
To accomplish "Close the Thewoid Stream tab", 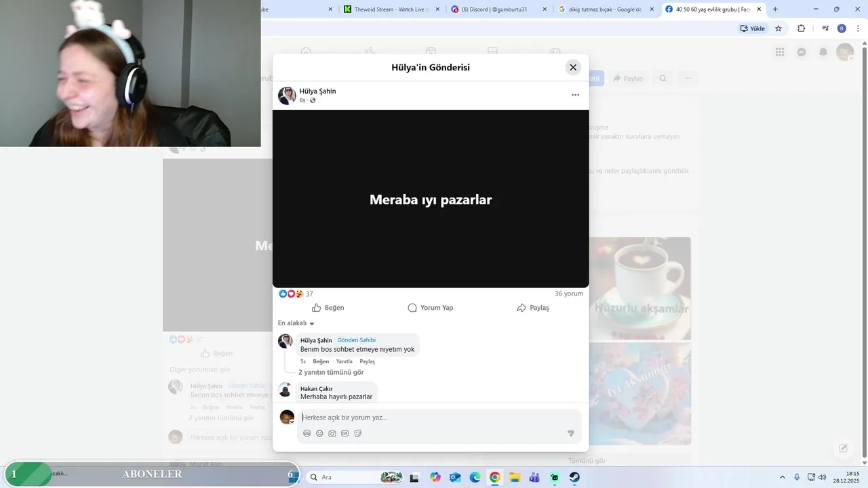I will 437,9.
